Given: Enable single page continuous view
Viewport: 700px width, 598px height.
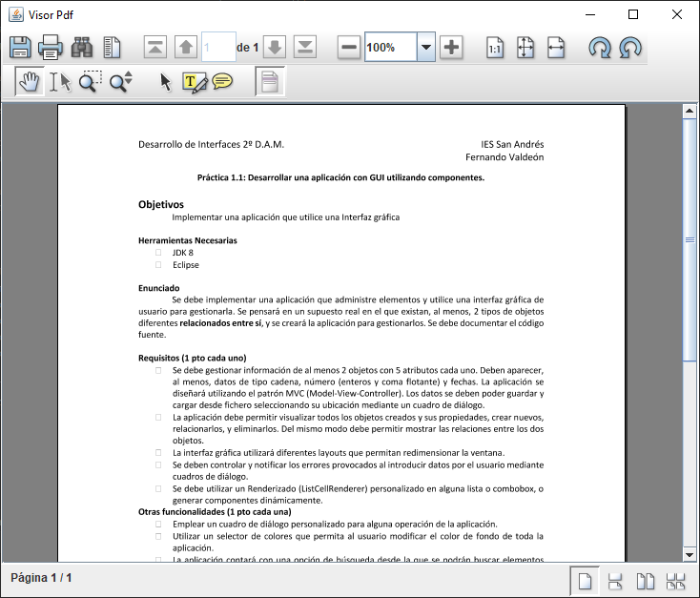Looking at the screenshot, I should [615, 581].
